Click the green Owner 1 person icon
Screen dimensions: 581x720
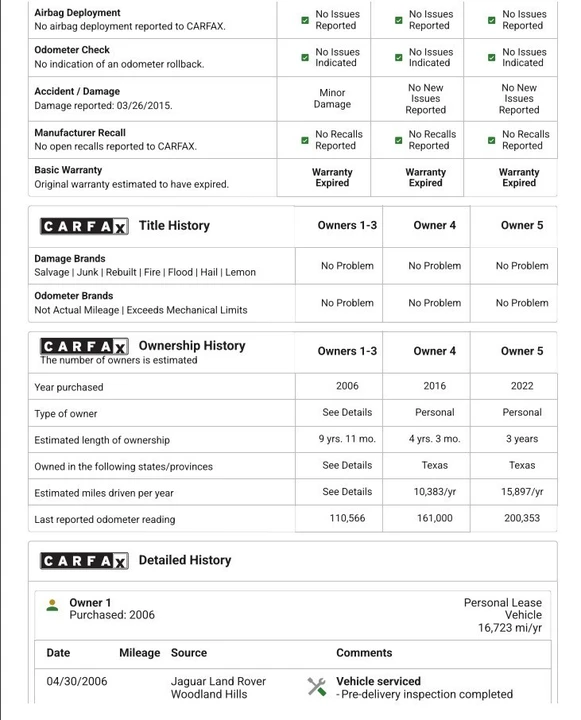coord(52,605)
